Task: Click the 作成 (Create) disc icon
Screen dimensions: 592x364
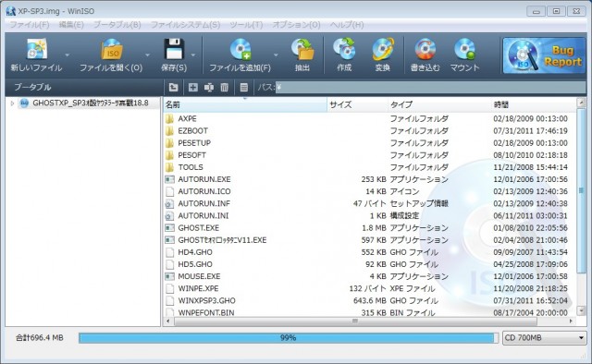Action: 344,49
